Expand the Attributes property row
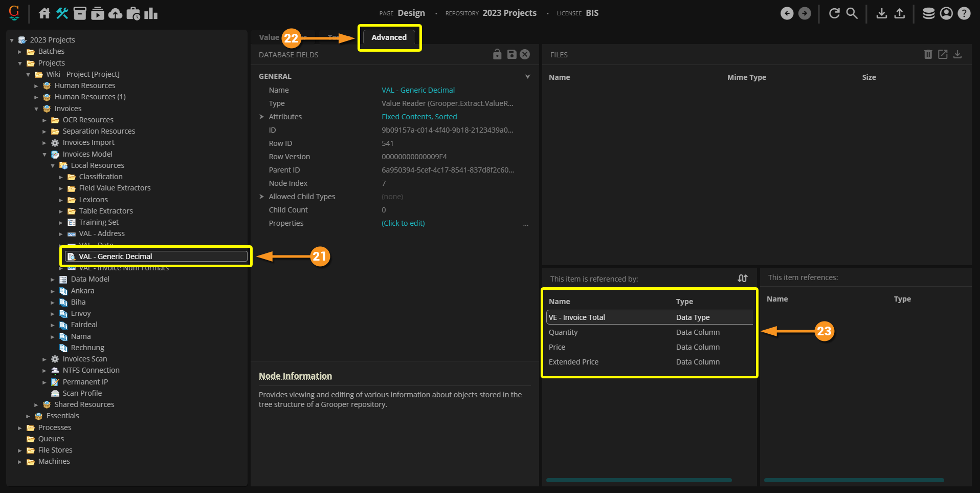The height and width of the screenshot is (493, 980). coord(262,117)
